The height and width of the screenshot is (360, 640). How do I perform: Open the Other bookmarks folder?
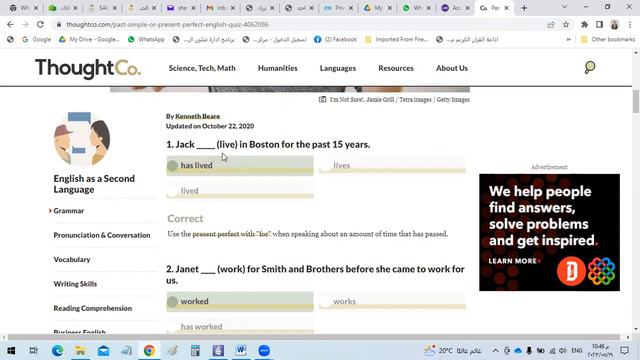(x=608, y=40)
